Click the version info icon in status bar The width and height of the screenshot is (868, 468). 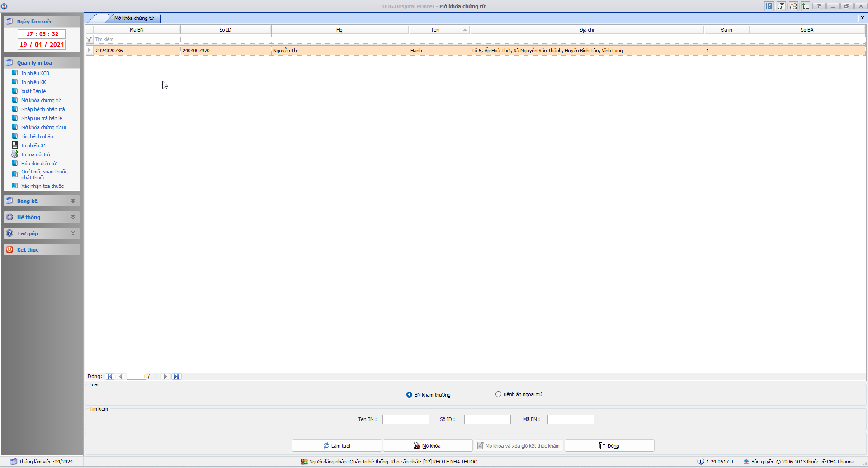click(701, 462)
